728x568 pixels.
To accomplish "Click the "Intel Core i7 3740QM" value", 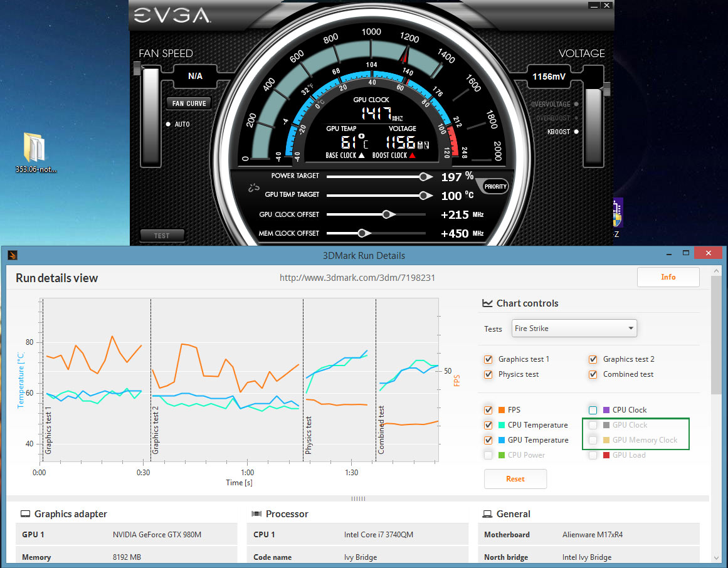I will click(x=378, y=535).
